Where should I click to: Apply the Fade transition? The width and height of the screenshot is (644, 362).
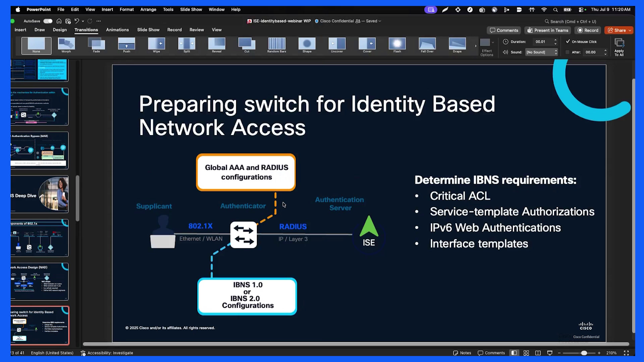tap(96, 45)
